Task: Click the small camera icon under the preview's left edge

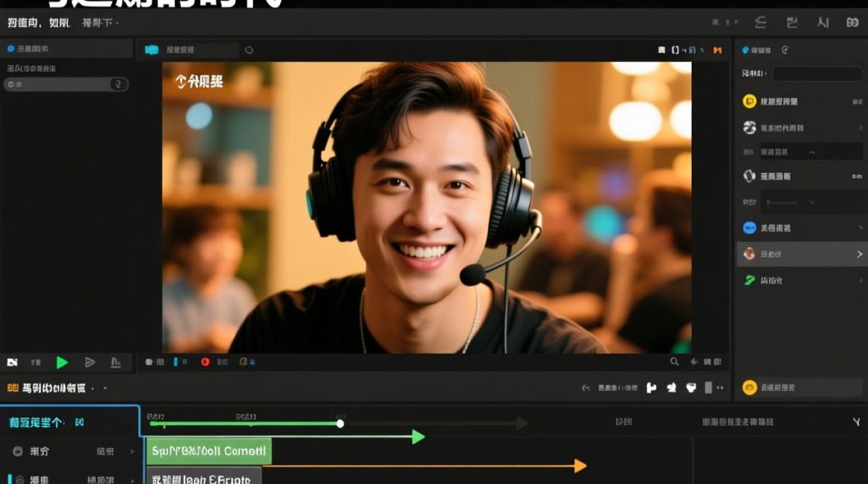Action: (x=149, y=362)
